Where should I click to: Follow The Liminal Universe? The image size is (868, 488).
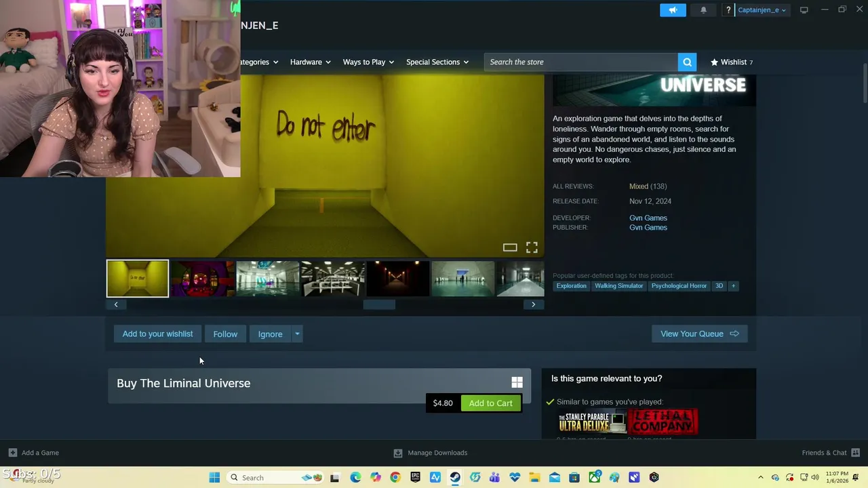point(225,334)
